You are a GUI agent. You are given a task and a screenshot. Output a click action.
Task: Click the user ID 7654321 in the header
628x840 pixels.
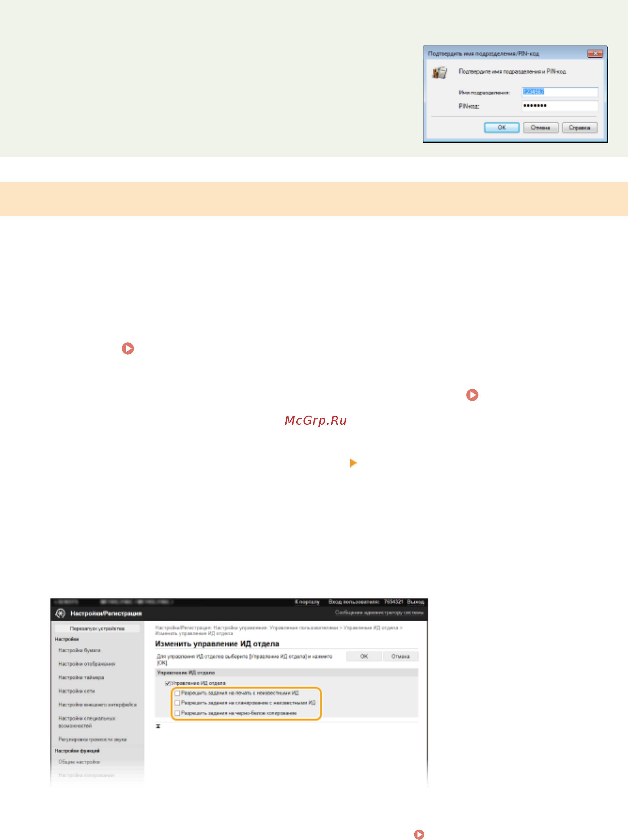pos(393,602)
